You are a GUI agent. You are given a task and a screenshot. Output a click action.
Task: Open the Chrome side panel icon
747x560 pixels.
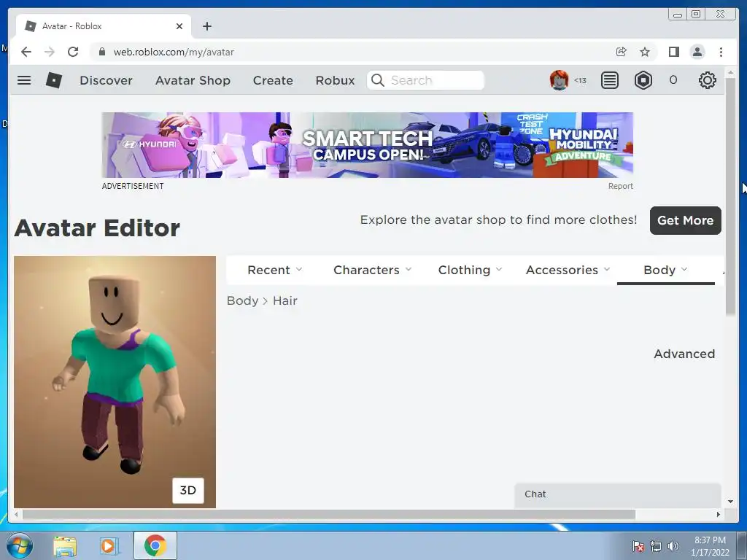(x=673, y=52)
